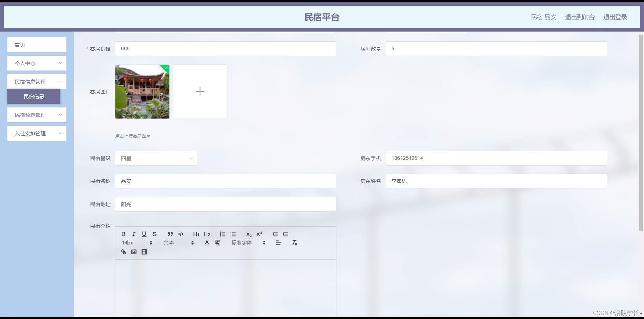Insert an image into the introduction editor
Screen dimensions: 644x319
(133, 252)
